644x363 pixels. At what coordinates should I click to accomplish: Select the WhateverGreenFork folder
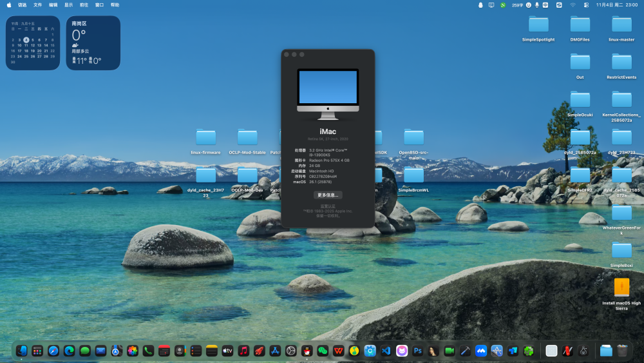coord(621,219)
